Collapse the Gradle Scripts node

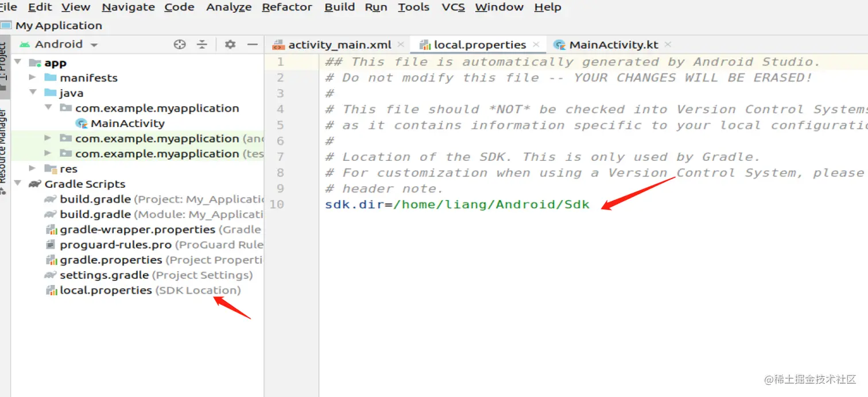pos(18,184)
